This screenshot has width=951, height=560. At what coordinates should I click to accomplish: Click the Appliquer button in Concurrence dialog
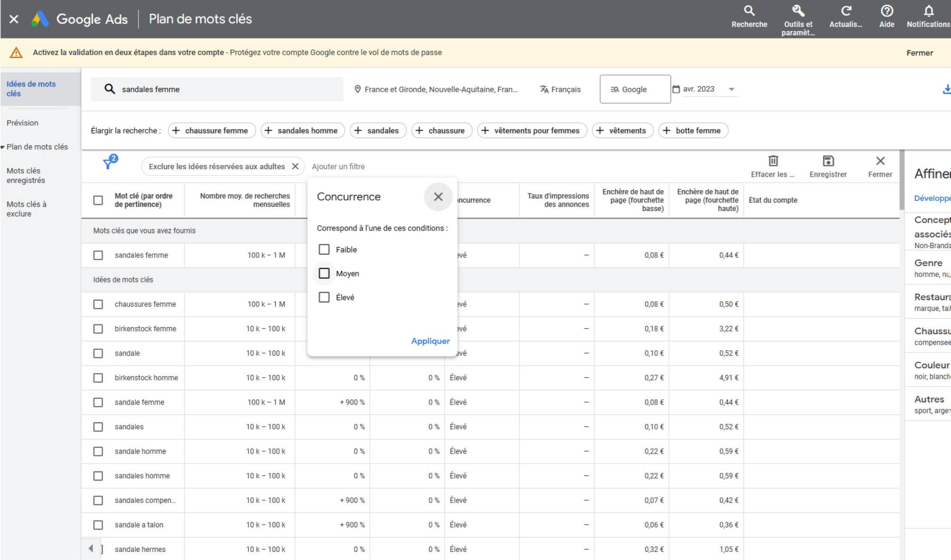coord(430,341)
